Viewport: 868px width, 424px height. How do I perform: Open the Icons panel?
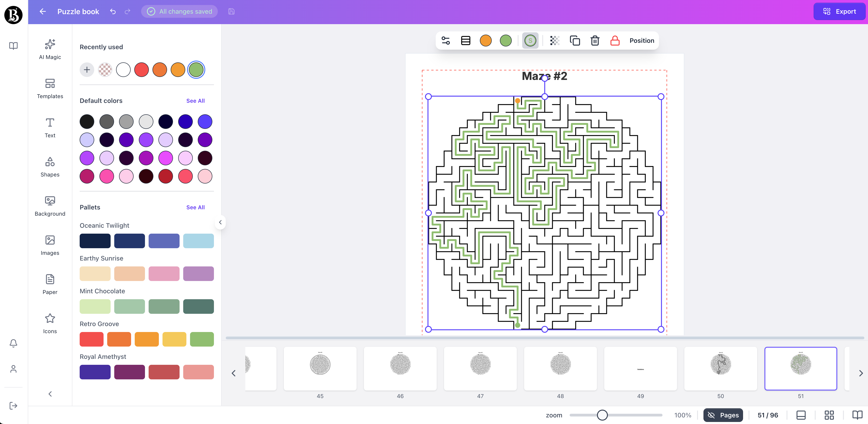(50, 323)
